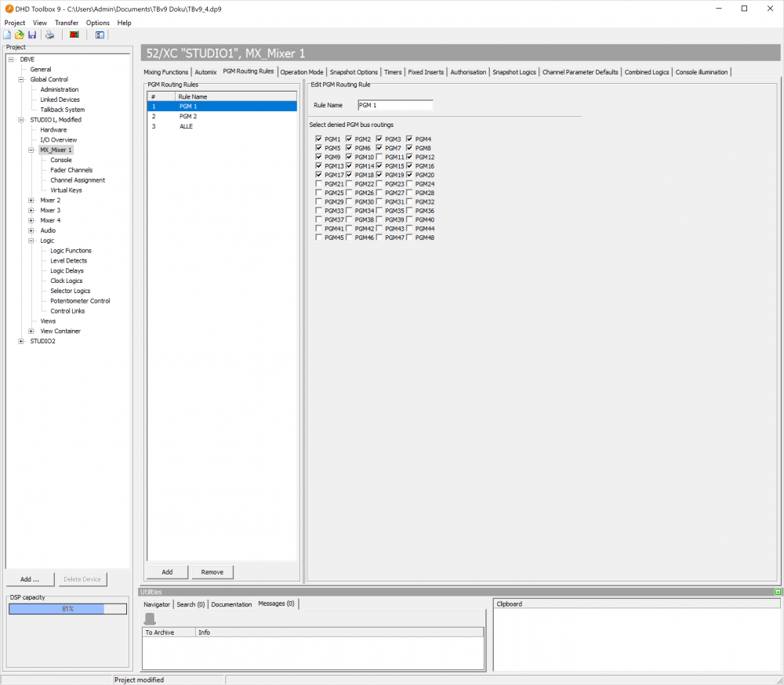Uncheck the PGM1 routing checkbox
This screenshot has height=685, width=784.
(x=318, y=139)
